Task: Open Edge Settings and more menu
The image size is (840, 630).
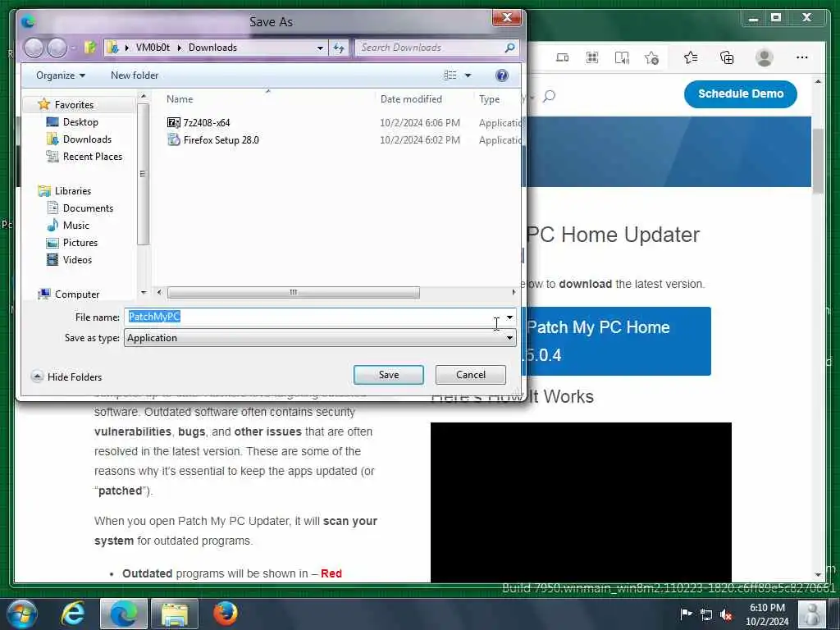Action: 802,58
